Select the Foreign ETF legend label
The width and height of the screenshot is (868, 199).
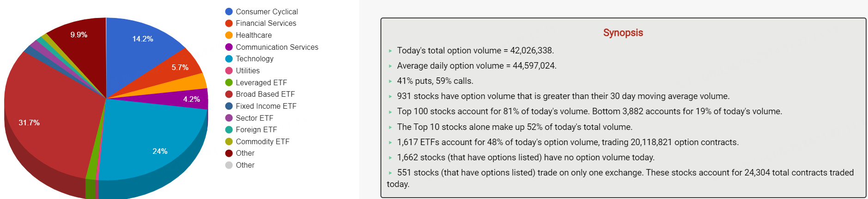coord(256,129)
